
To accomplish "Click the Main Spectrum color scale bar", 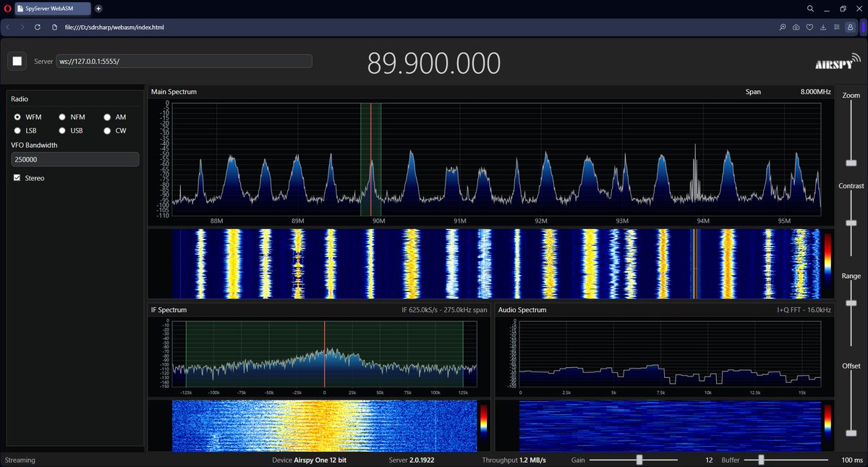I will 827,264.
